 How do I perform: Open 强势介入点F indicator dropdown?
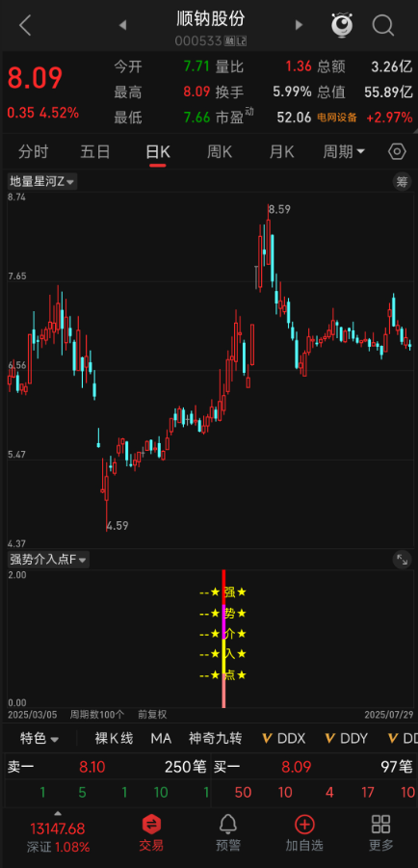[48, 560]
